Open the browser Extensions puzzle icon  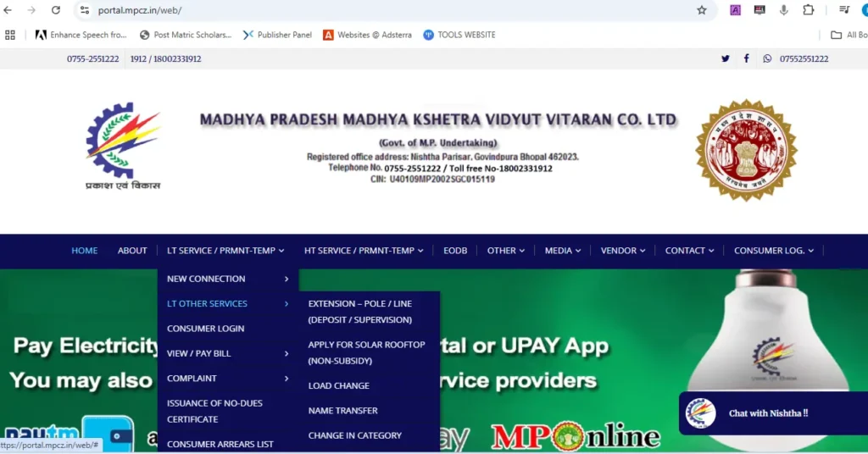[808, 10]
